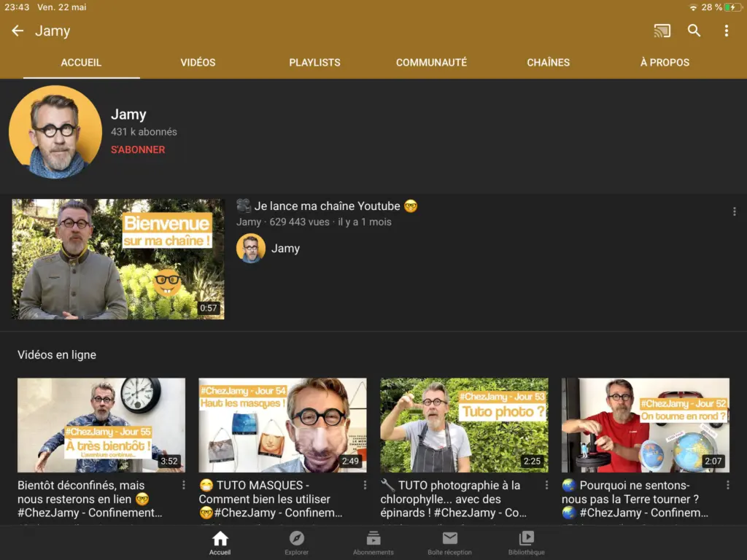747x560 pixels.
Task: Play the 'Bienvenue sur ma chaîne' thumbnail
Action: point(117,259)
